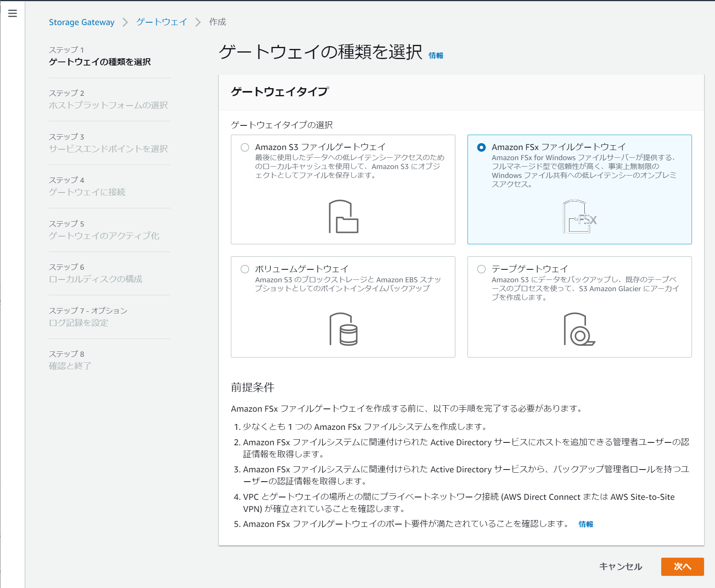715x588 pixels.
Task: Click the ゲートウェイタイプの選択 label
Action: (282, 125)
